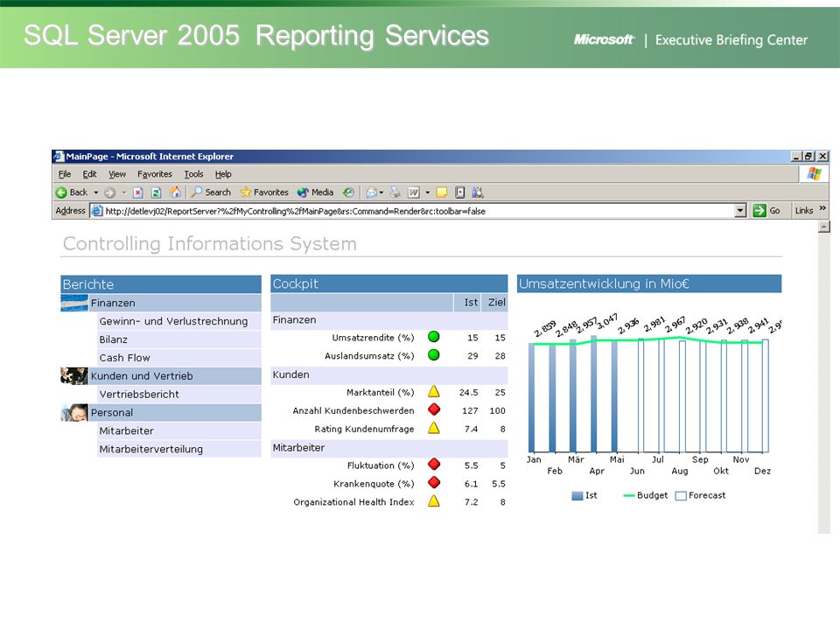This screenshot has width=840, height=630.
Task: Click the yellow triangle for Organizational Health Index
Action: [x=434, y=500]
